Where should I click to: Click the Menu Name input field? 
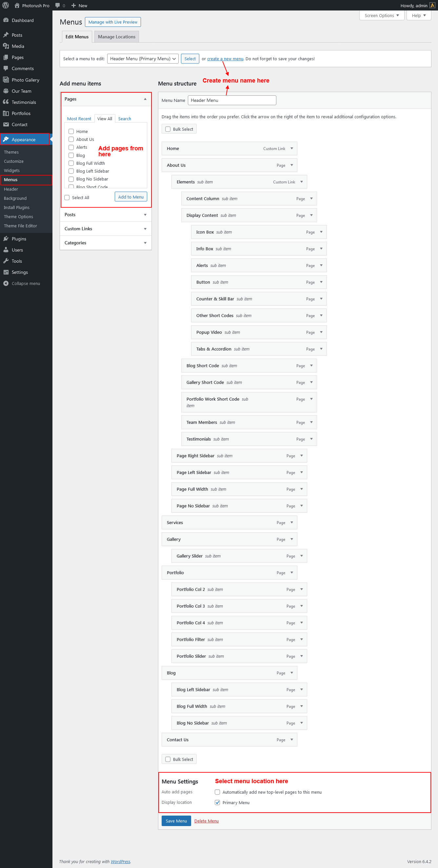pyautogui.click(x=232, y=100)
